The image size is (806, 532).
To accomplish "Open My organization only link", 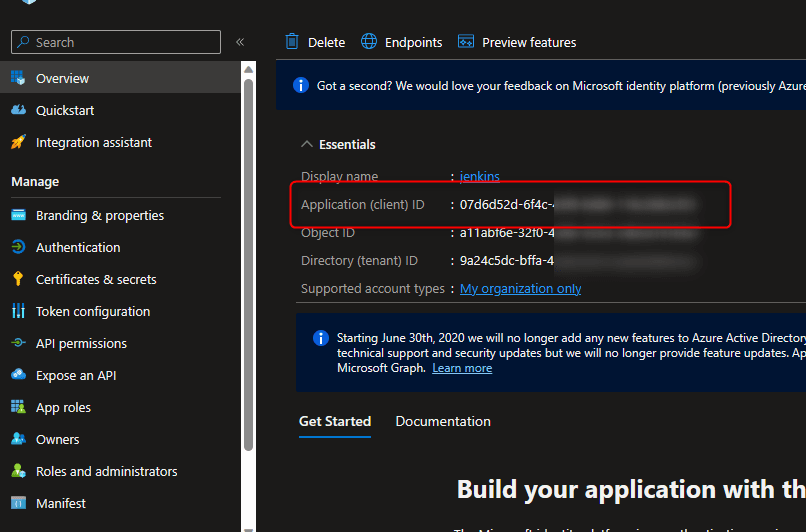I will point(520,288).
